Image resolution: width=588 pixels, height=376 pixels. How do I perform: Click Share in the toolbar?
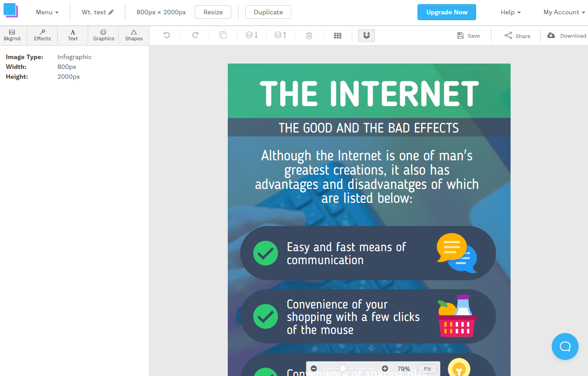tap(517, 36)
